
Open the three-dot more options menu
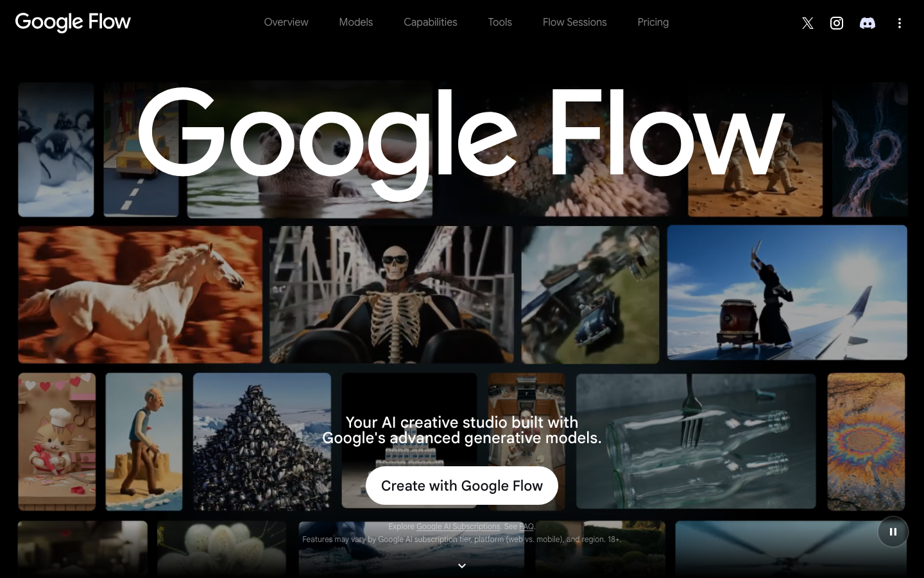pos(900,23)
